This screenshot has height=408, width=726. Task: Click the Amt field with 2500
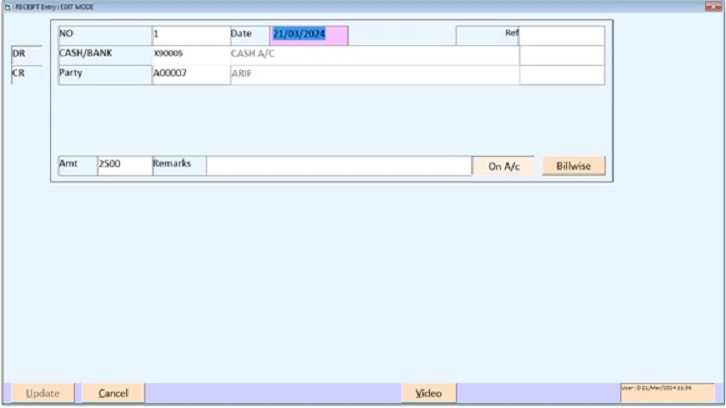(x=125, y=165)
